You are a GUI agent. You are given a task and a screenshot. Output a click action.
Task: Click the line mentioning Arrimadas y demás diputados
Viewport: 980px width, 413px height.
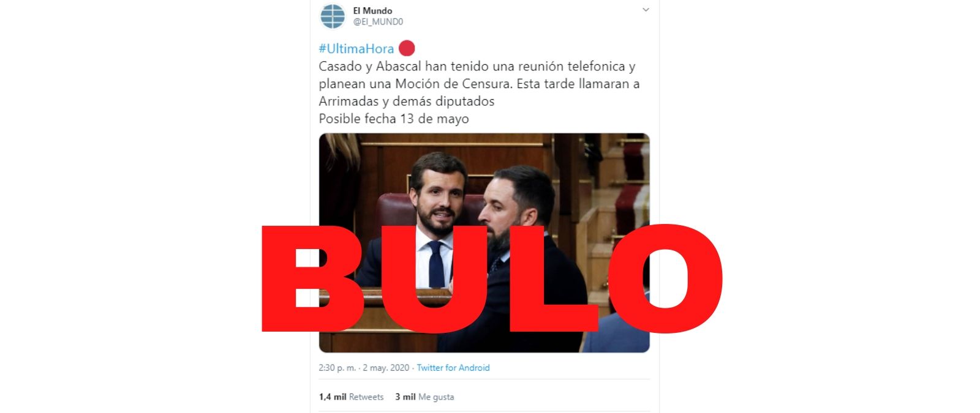[x=406, y=102]
